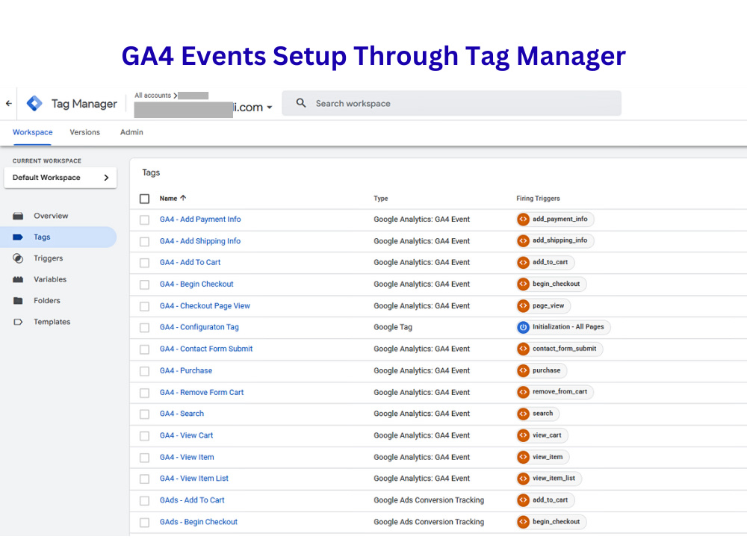Click the view_cart trigger icon
The width and height of the screenshot is (747, 560).
pos(523,435)
